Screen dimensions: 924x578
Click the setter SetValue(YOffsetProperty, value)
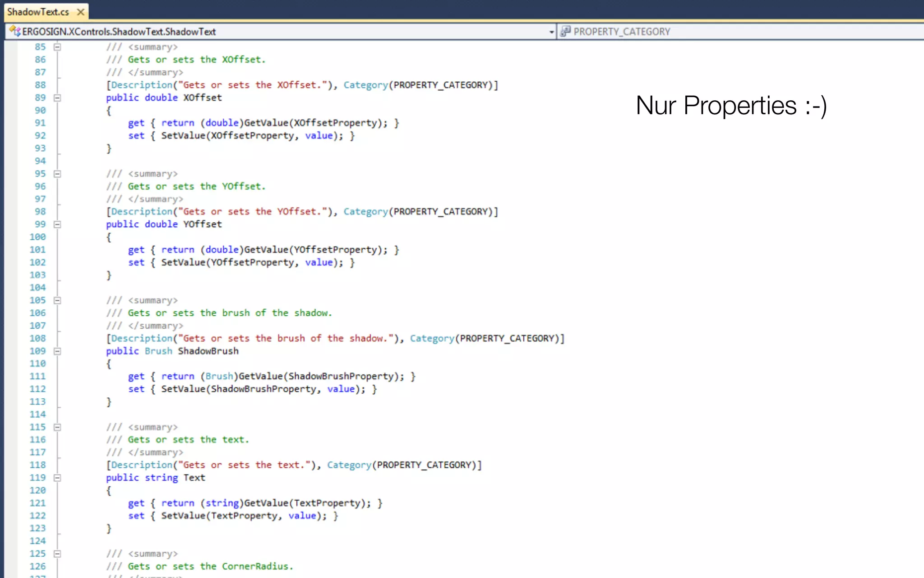tap(241, 262)
